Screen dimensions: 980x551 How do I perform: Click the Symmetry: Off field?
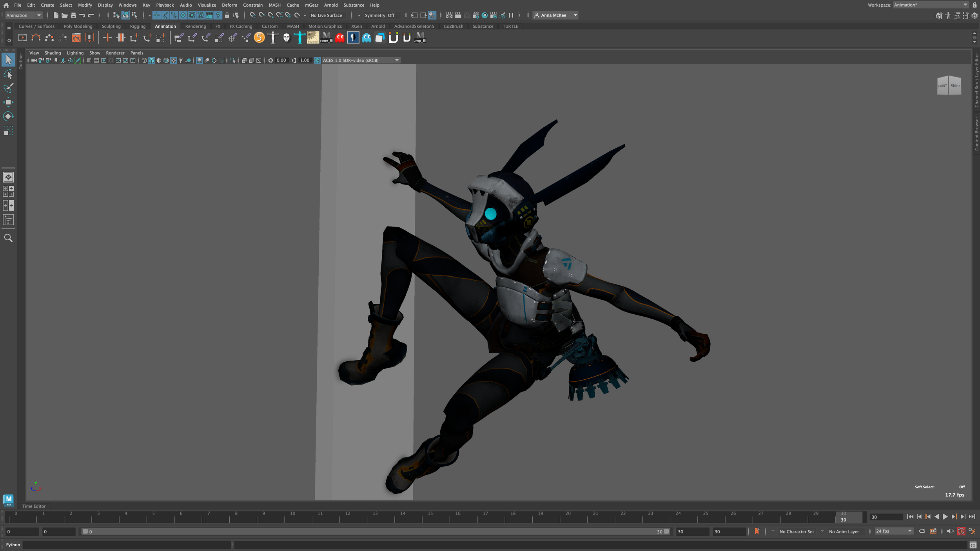[x=379, y=15]
